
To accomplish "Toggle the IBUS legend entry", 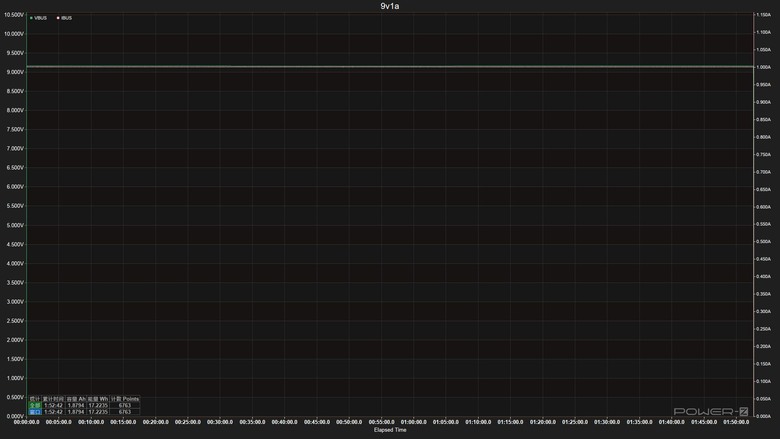I will tap(64, 18).
